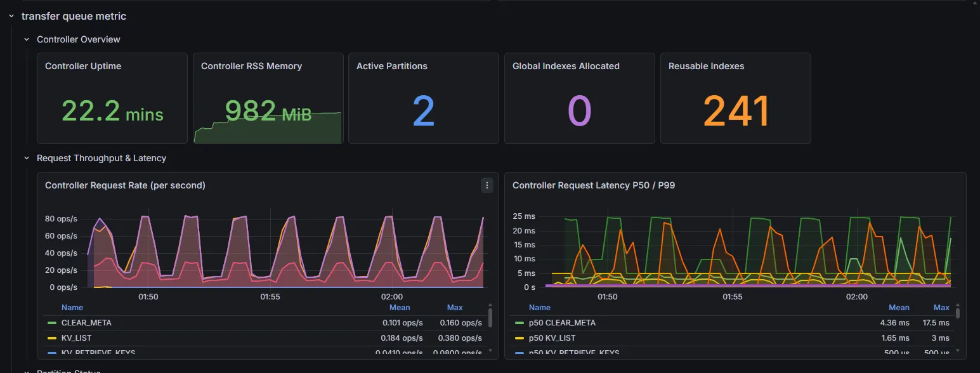Screen dimensions: 980x373
Task: Toggle p50 KV_LIST latency series
Action: click(x=552, y=338)
